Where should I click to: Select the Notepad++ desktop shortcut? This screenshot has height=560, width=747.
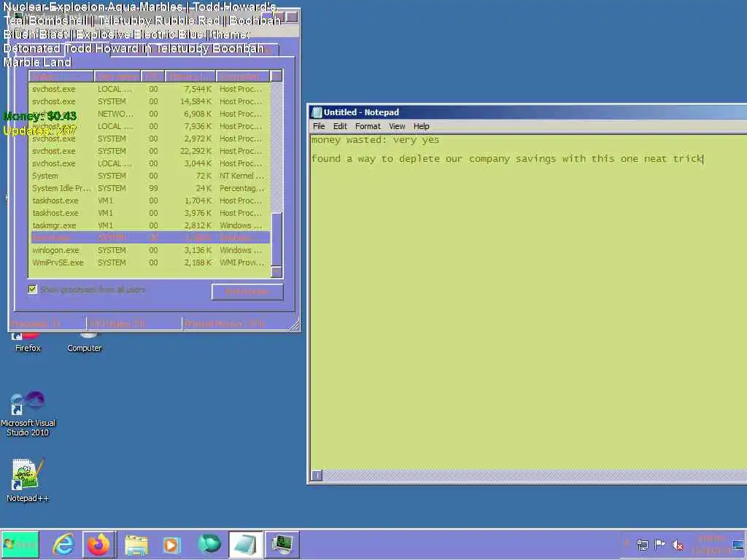tap(28, 480)
